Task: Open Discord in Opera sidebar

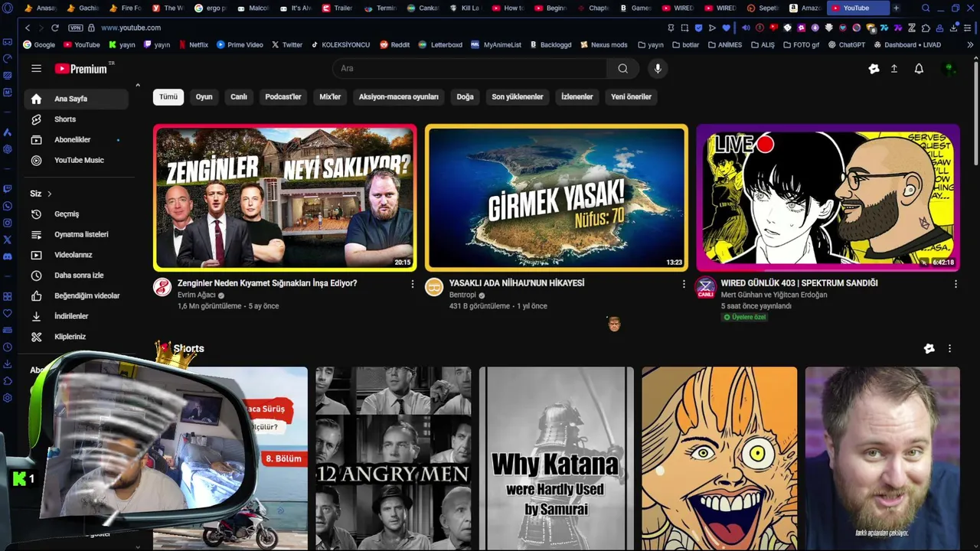Action: tap(8, 257)
